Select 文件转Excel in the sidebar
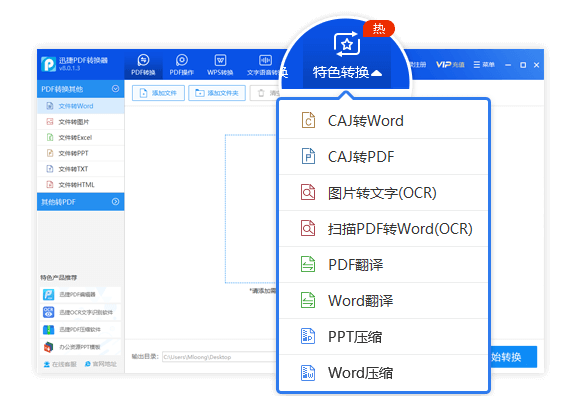579x396 pixels. click(80, 137)
